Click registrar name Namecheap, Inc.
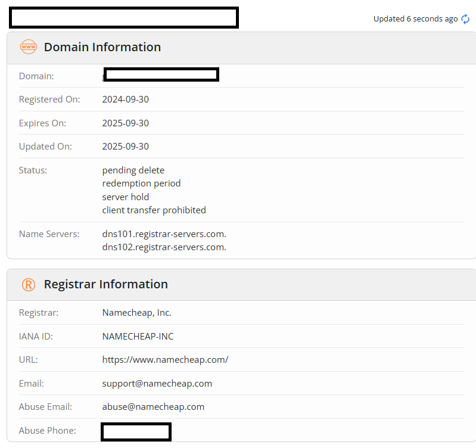 coord(137,313)
